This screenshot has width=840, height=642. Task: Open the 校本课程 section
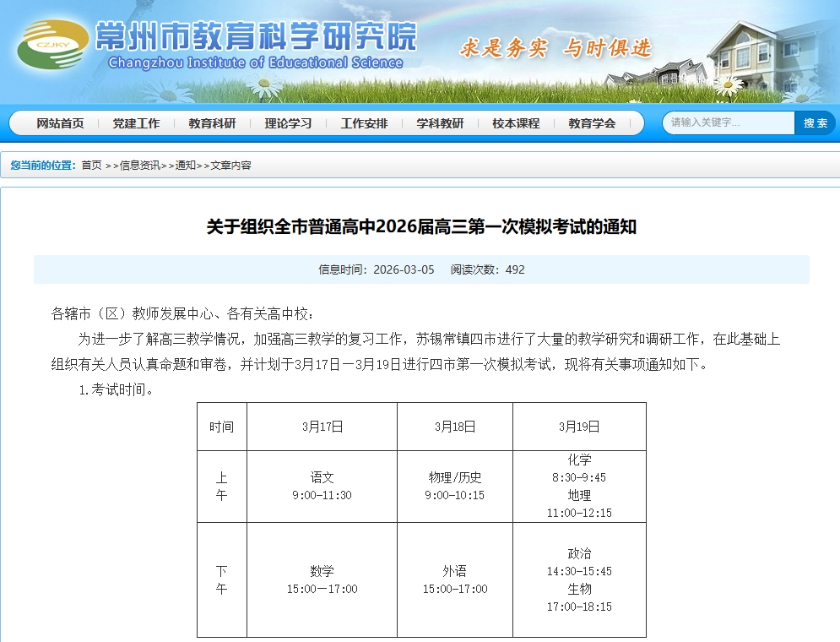515,122
